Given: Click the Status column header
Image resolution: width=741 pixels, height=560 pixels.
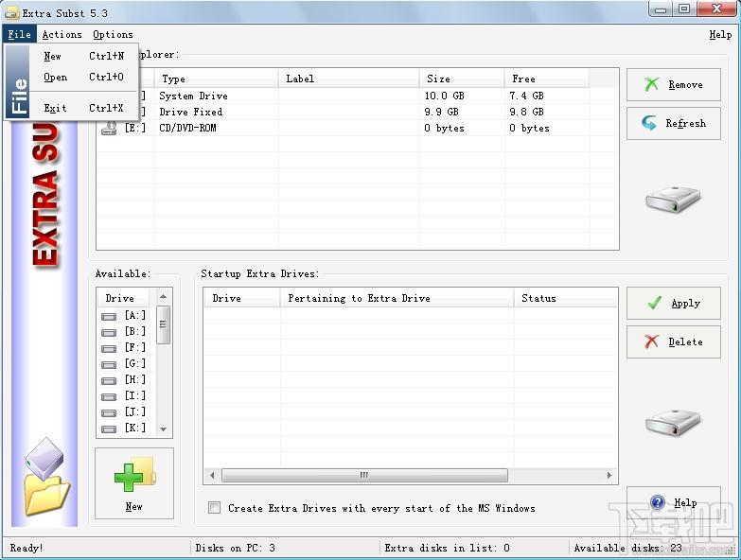Looking at the screenshot, I should (x=566, y=298).
